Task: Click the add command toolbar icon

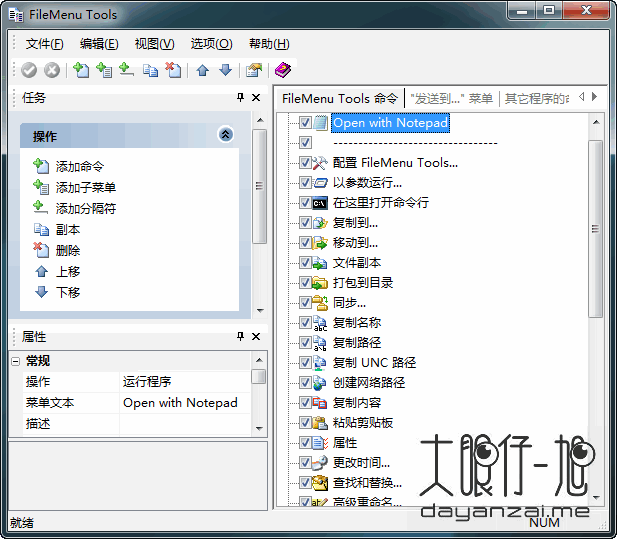Action: click(x=81, y=70)
